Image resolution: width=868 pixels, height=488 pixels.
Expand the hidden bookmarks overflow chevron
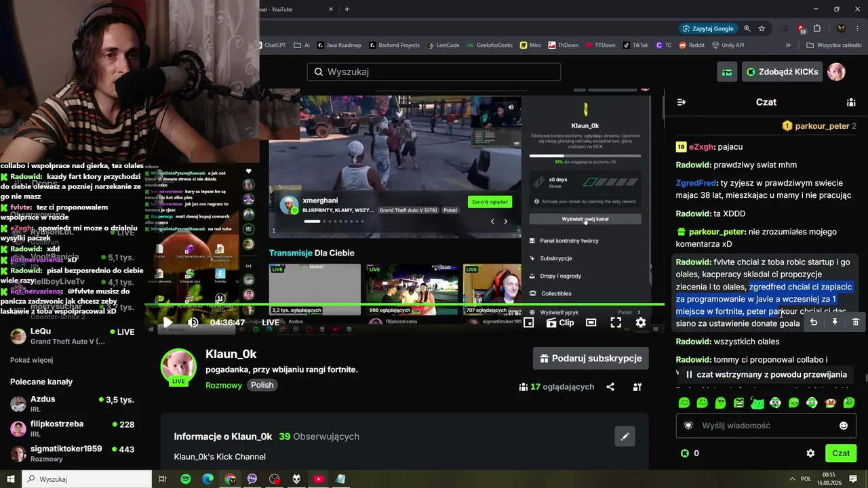coord(788,45)
